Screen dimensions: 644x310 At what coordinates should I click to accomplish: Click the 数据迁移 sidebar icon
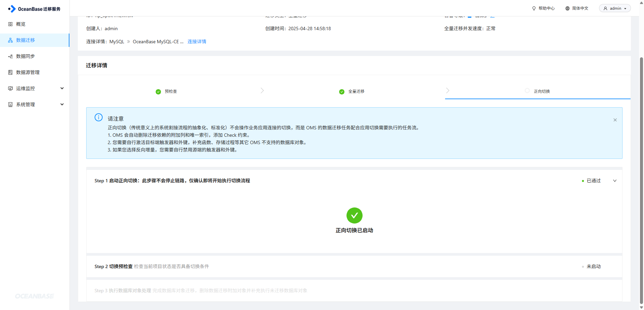tap(10, 40)
